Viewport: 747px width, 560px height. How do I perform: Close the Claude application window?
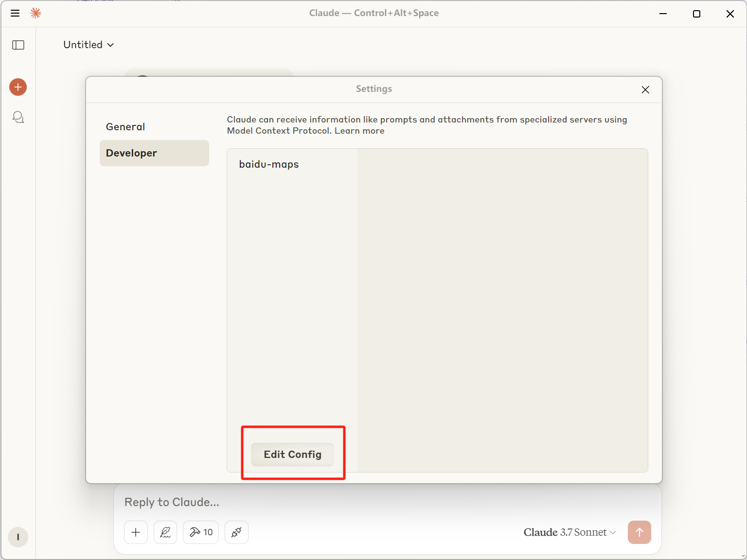(730, 14)
